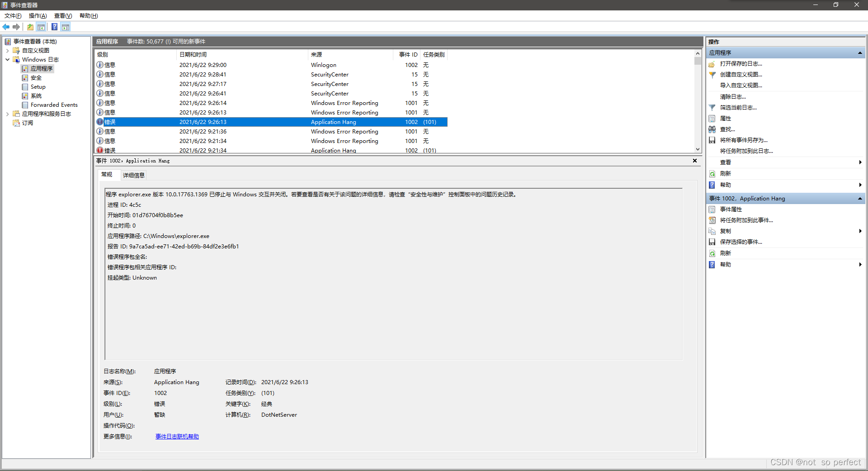Click 打开保存的日志 action
The height and width of the screenshot is (471, 868).
741,64
